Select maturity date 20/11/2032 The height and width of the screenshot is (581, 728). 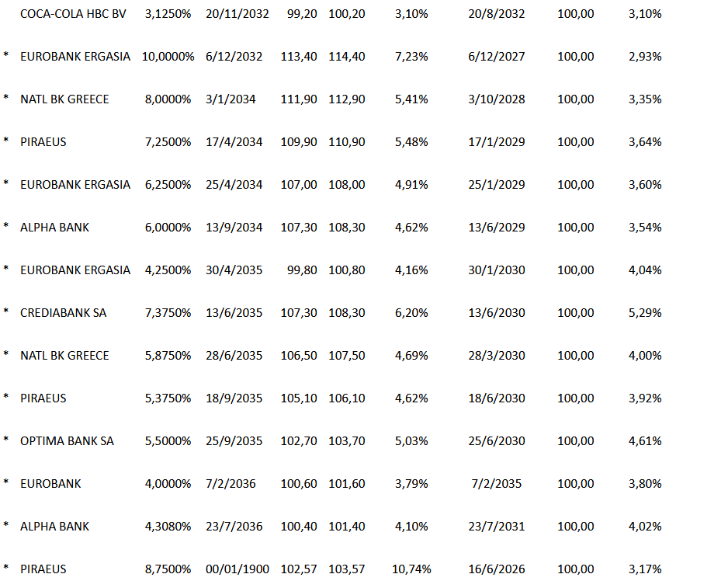pos(237,14)
